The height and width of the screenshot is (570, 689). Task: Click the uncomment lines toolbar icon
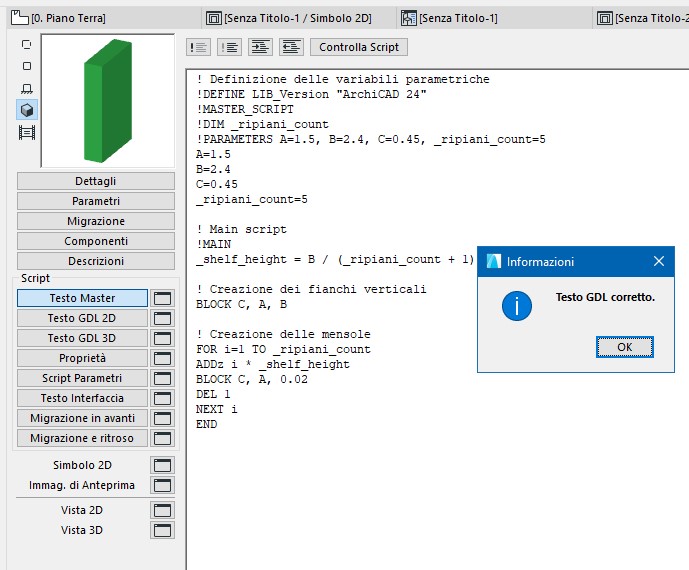[229, 47]
